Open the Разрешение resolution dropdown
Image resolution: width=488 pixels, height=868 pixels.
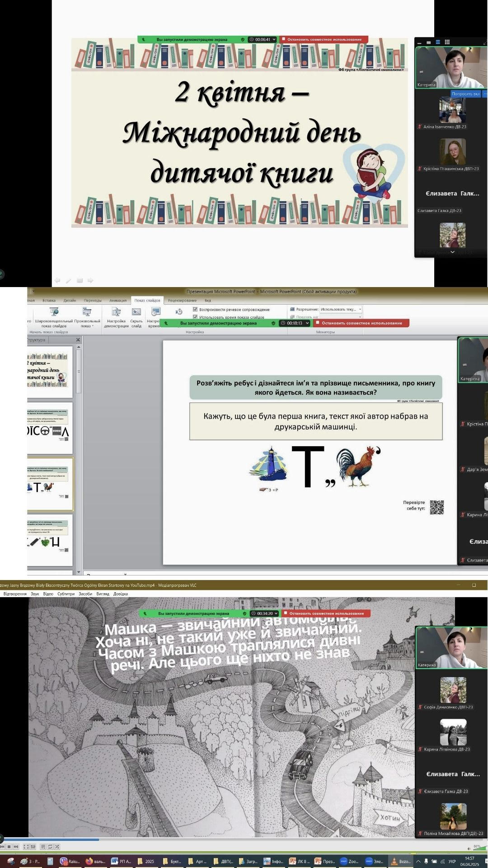tap(360, 309)
